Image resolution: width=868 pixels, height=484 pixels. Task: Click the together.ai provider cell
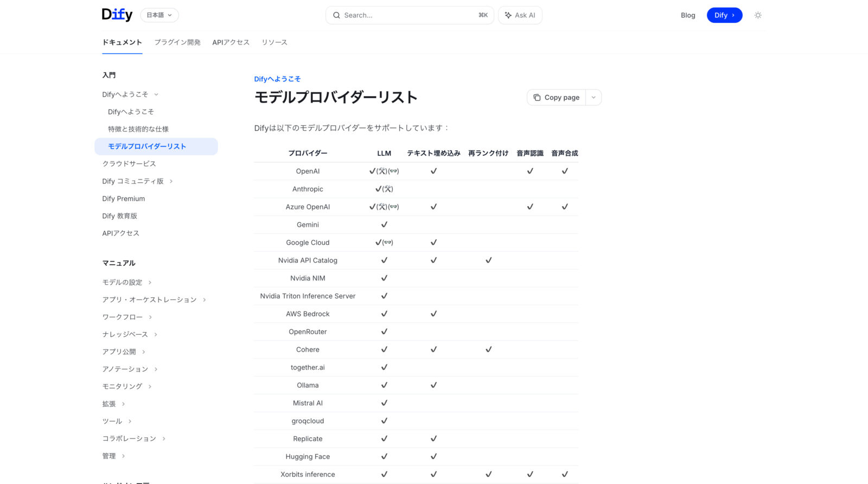point(308,367)
